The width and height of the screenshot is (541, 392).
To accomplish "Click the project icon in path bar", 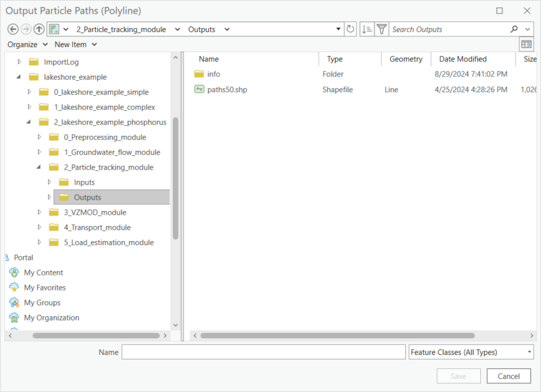I will [x=54, y=29].
